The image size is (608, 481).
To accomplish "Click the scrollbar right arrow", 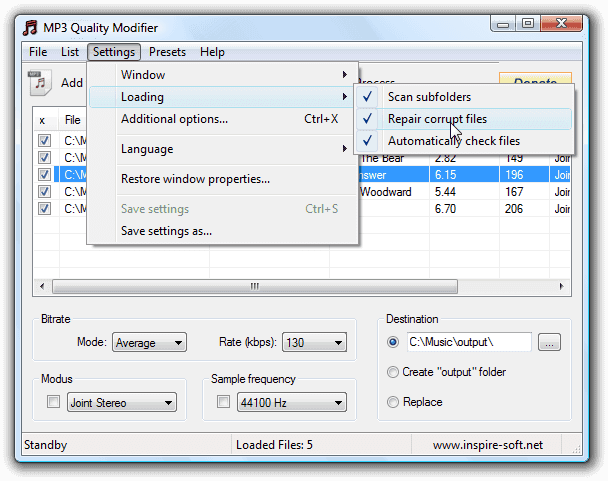I will point(561,287).
